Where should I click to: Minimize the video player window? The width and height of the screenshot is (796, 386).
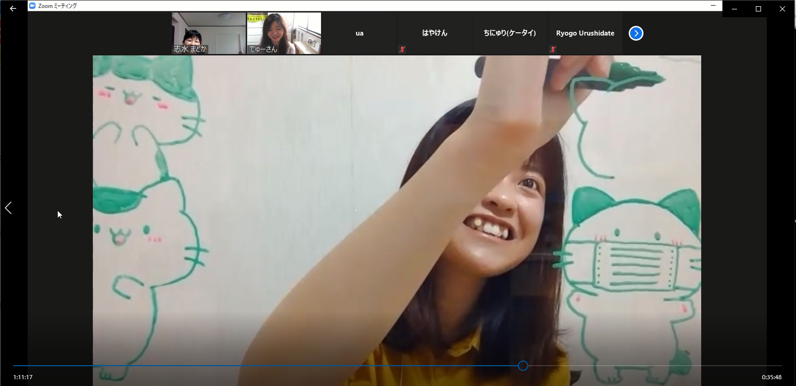(734, 9)
